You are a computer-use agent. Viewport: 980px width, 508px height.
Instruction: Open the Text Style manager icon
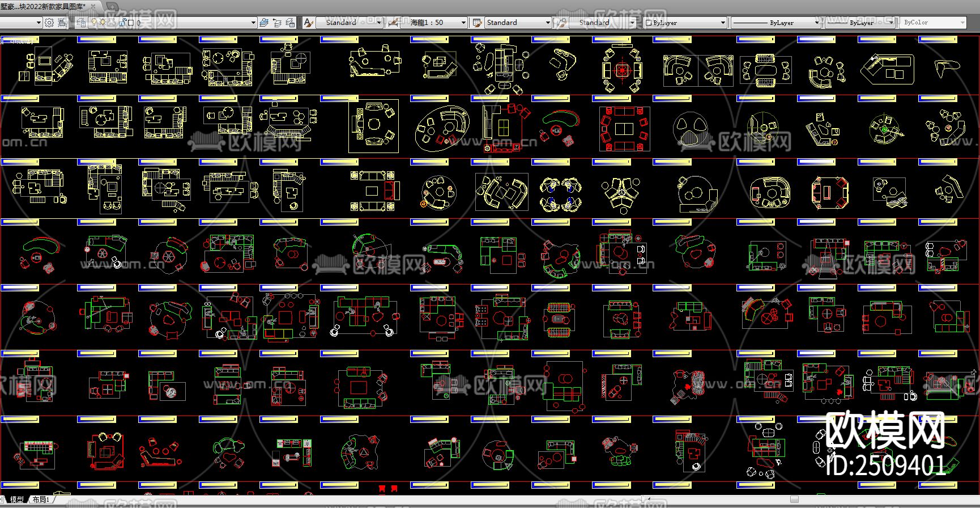tap(309, 23)
